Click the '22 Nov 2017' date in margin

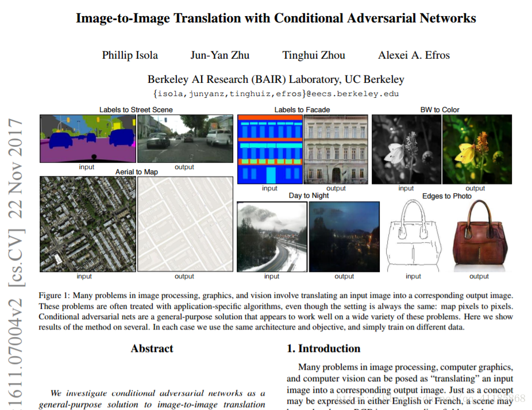16,168
